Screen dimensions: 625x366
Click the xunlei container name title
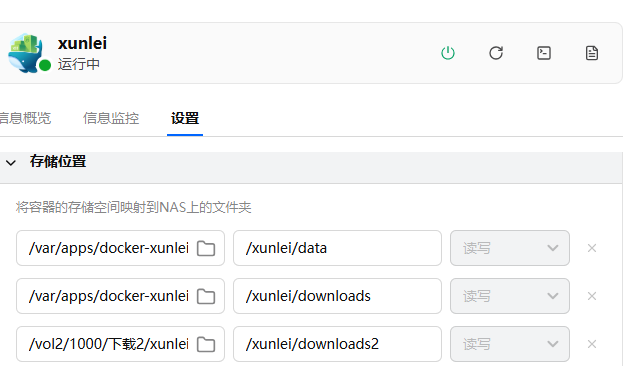[x=82, y=43]
